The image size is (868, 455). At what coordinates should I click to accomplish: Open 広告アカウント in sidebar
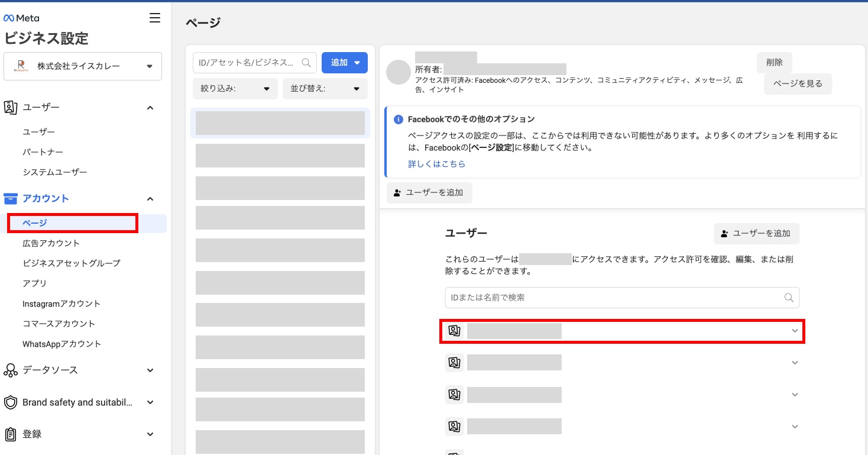pos(51,243)
